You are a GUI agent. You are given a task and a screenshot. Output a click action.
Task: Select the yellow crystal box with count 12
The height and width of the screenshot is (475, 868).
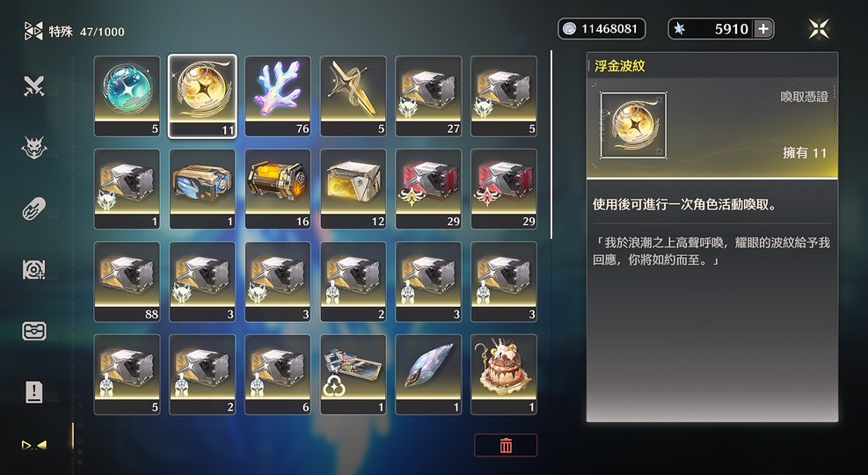click(353, 189)
